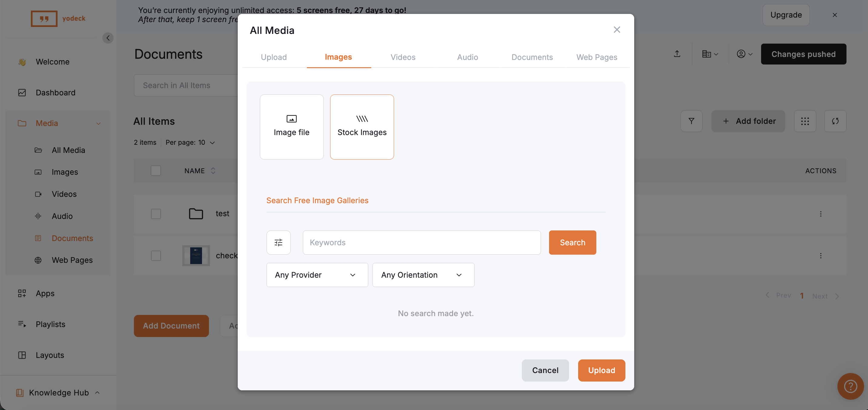Viewport: 868px width, 410px height.
Task: Open the Any Provider dropdown
Action: click(317, 275)
